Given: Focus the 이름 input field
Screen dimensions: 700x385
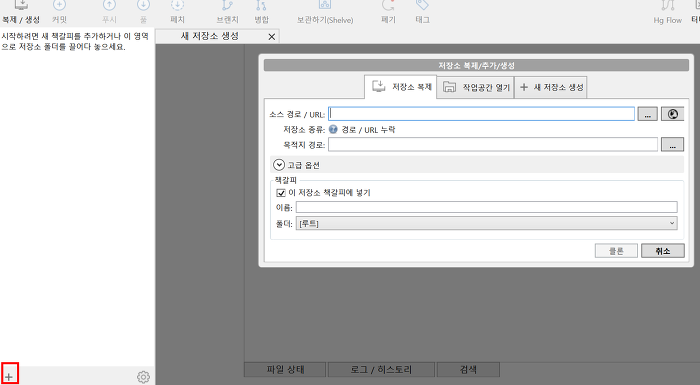Looking at the screenshot, I should [x=487, y=207].
